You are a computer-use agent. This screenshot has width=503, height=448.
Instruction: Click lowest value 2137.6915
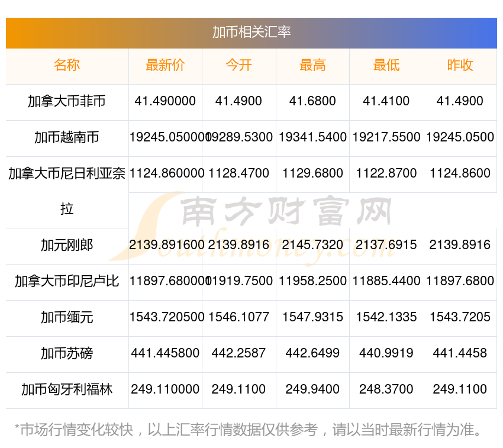tap(386, 245)
